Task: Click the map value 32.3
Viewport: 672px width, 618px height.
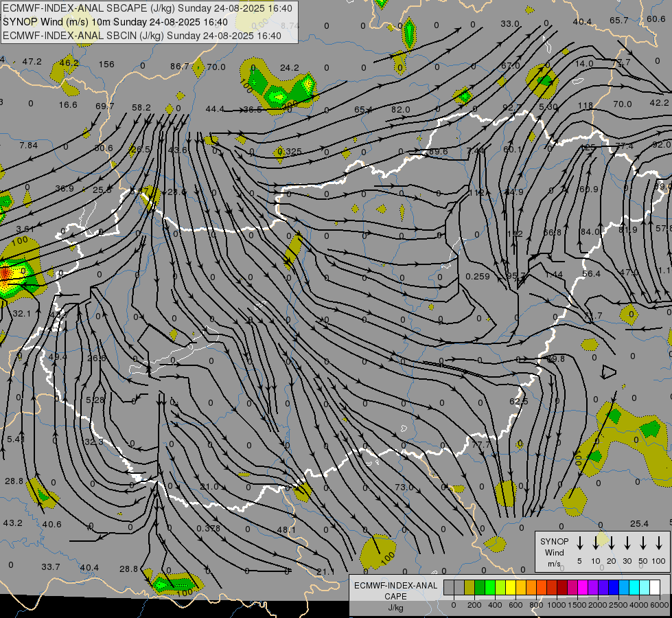Action: [x=93, y=442]
